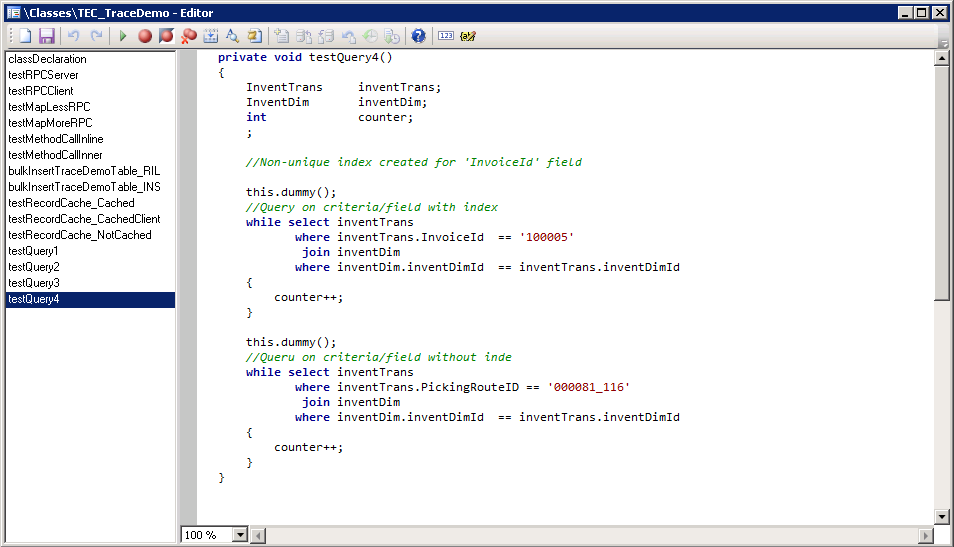Click the label editor pencil icon
The image size is (954, 547).
[x=468, y=36]
